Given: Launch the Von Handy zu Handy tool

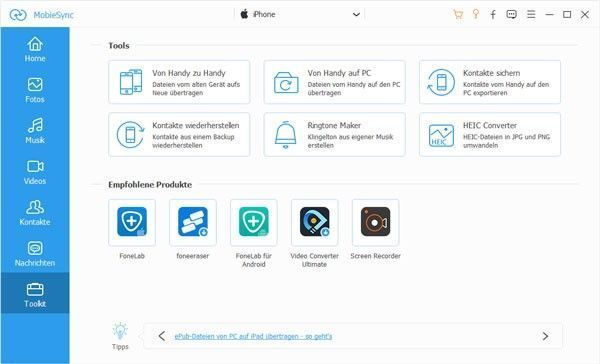Looking at the screenshot, I should [179, 82].
